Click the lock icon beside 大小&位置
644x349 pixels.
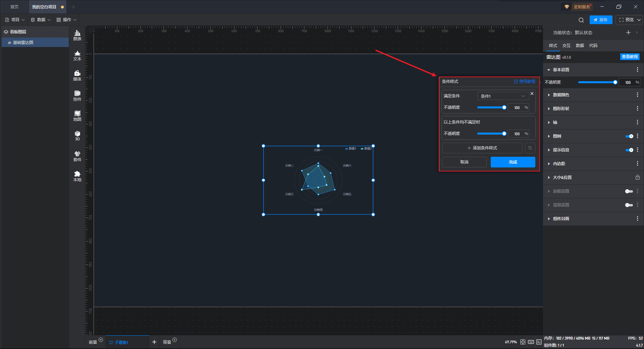pyautogui.click(x=637, y=178)
